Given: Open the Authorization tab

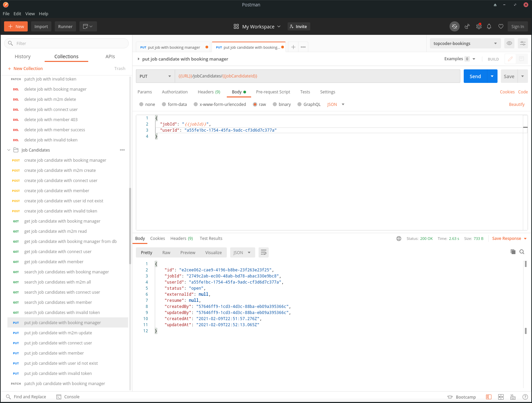Looking at the screenshot, I should coord(175,92).
